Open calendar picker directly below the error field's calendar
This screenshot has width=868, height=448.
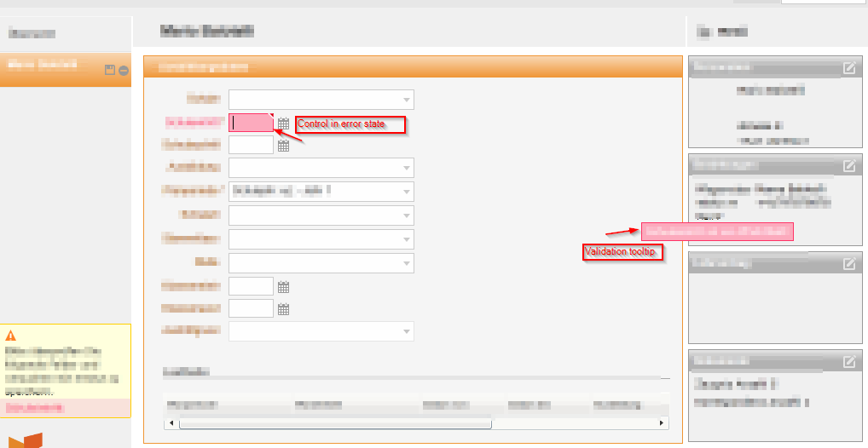283,145
